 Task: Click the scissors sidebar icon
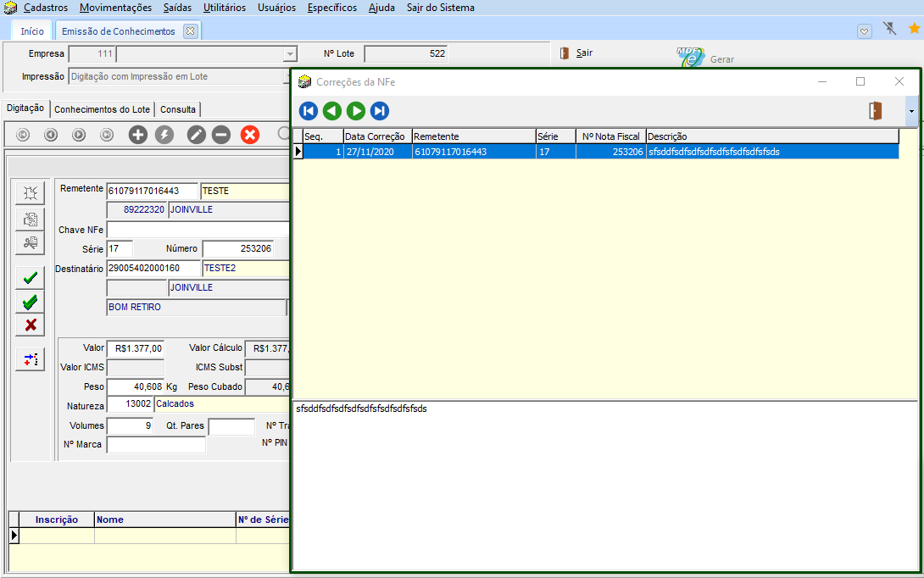click(x=30, y=242)
